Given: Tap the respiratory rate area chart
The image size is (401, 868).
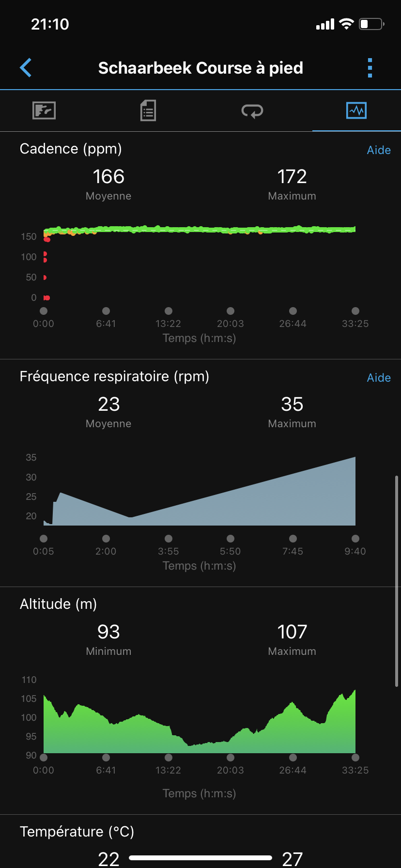Looking at the screenshot, I should click(x=242, y=504).
